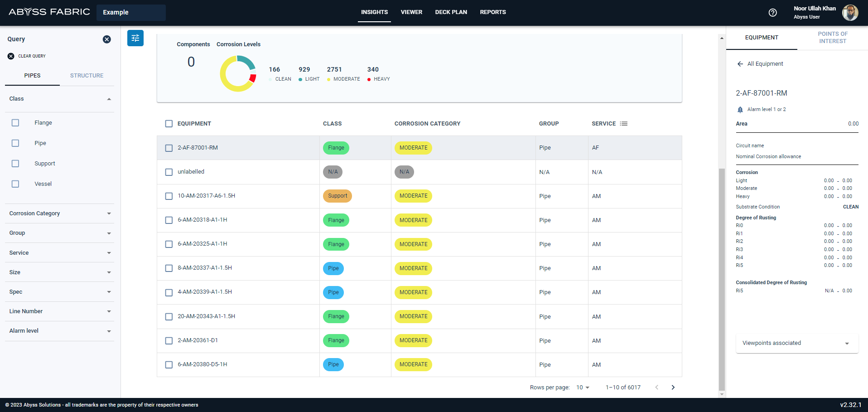Select the Pipes query tab
Image resolution: width=868 pixels, height=412 pixels.
pyautogui.click(x=32, y=76)
